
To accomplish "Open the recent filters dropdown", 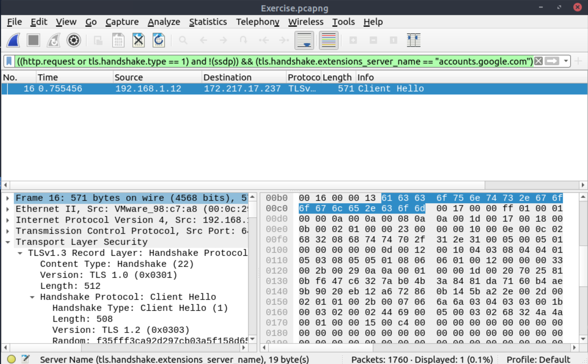I will pos(566,61).
